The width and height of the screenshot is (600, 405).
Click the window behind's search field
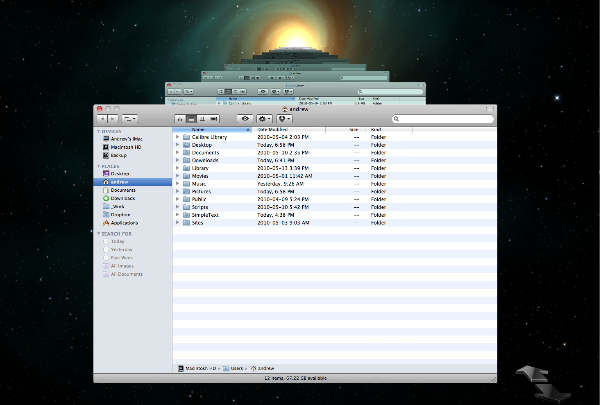pos(390,91)
